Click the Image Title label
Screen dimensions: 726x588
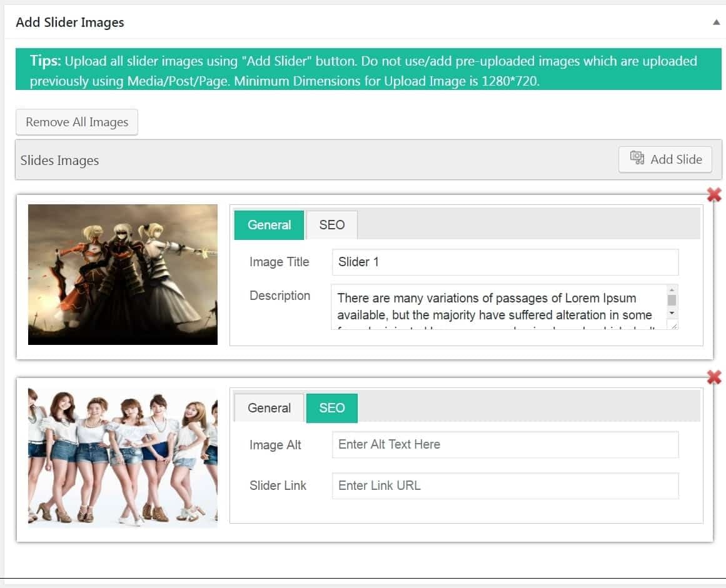[279, 262]
